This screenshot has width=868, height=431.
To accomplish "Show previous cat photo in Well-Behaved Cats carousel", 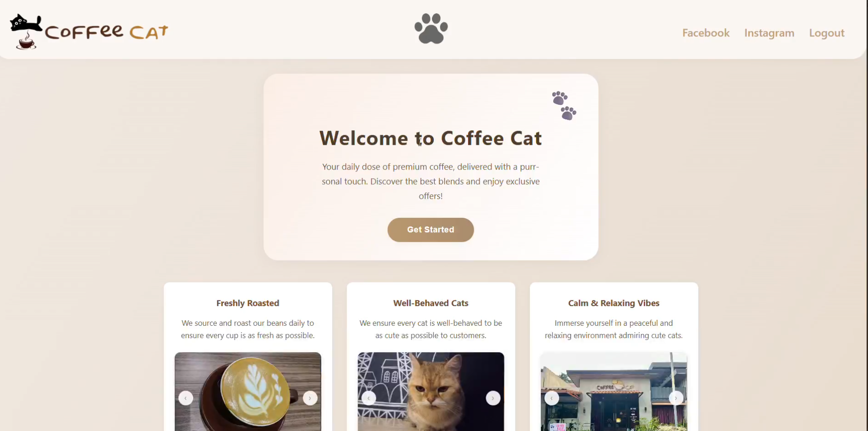I will pos(369,398).
